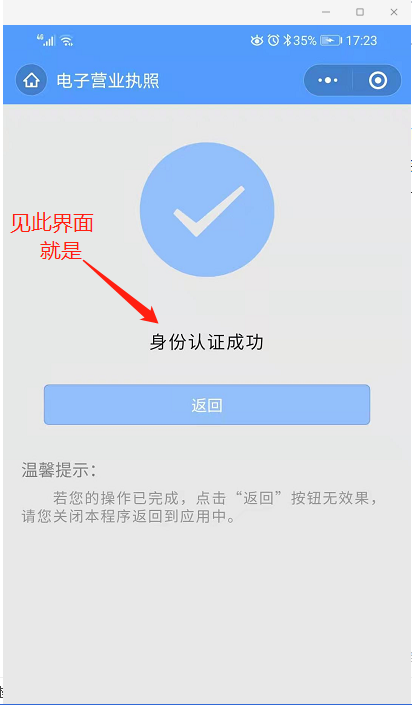Tap the battery charging icon
This screenshot has width=412, height=705.
tap(331, 41)
